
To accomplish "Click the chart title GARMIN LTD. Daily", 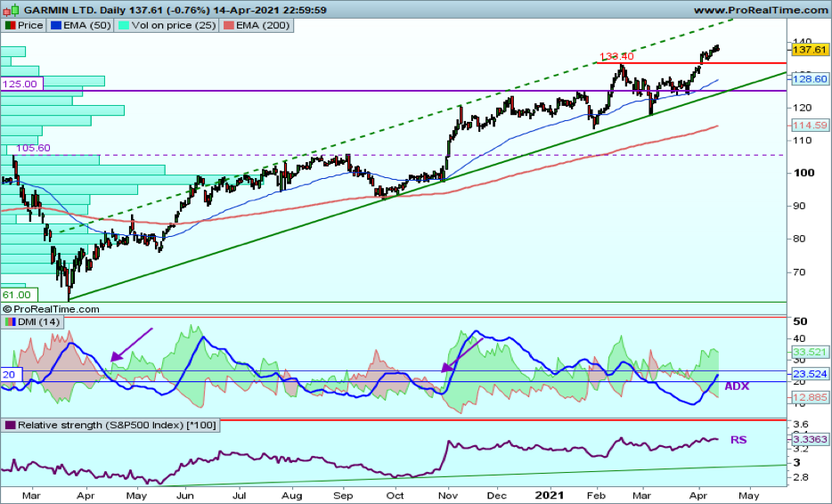I will [79, 10].
